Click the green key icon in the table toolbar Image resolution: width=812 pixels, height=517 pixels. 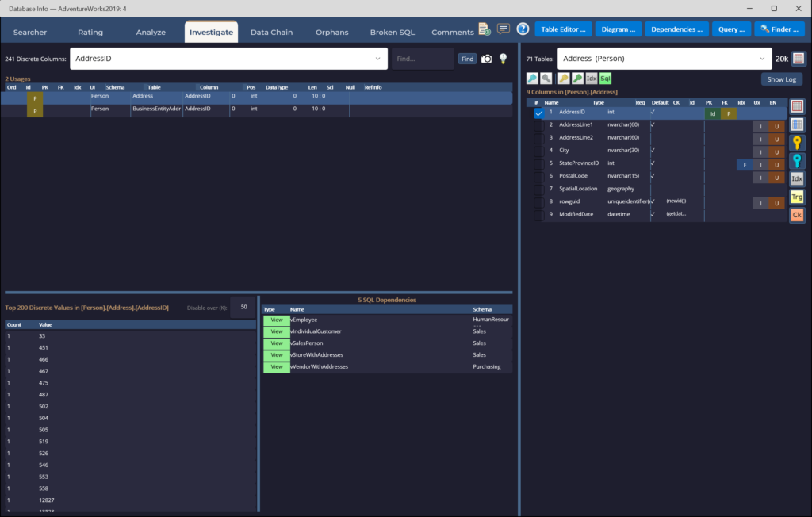tap(577, 79)
